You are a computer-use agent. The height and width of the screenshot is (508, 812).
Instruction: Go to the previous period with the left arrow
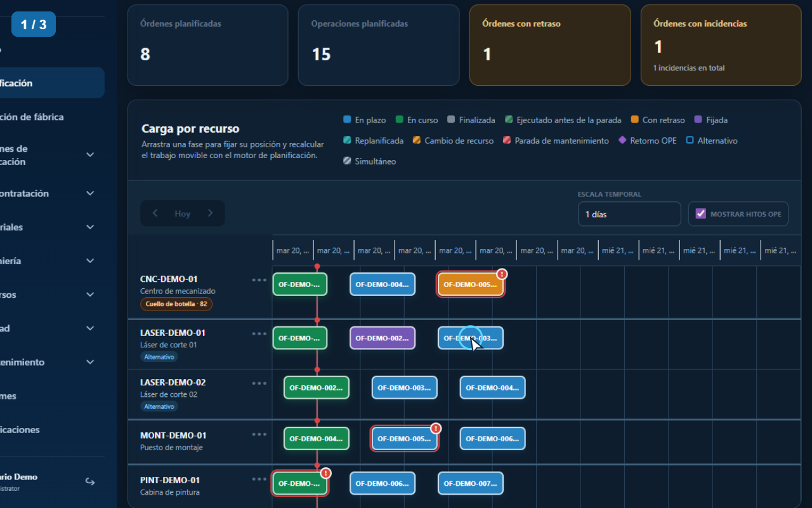coord(155,213)
